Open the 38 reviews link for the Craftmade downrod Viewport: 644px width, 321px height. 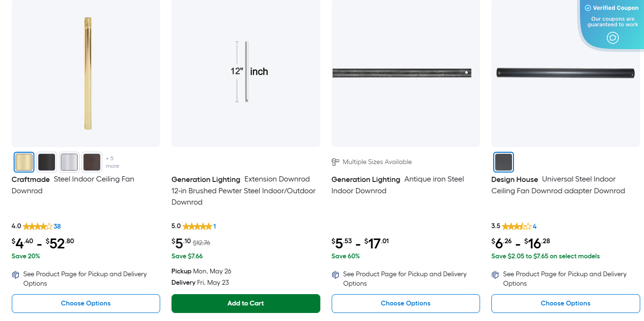click(57, 226)
